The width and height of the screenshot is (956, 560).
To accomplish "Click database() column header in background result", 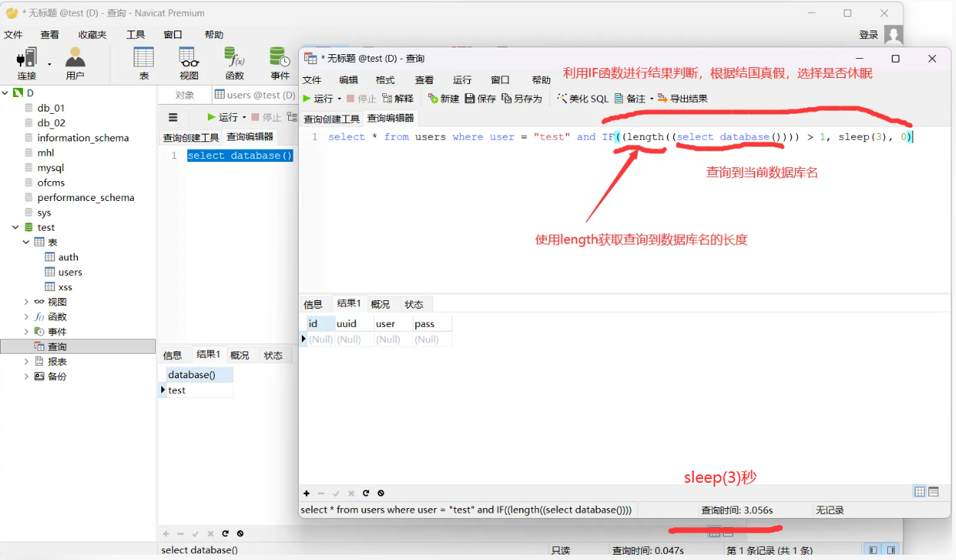I will (199, 375).
